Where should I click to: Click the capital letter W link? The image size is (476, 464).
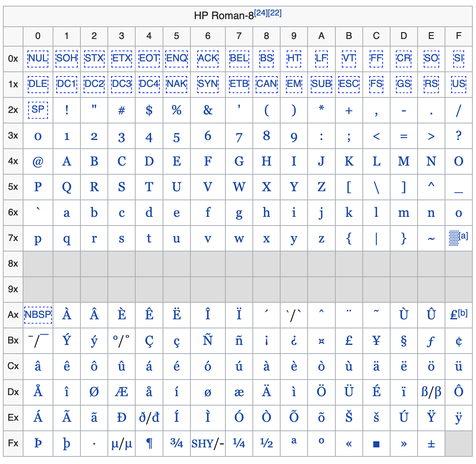tap(239, 187)
